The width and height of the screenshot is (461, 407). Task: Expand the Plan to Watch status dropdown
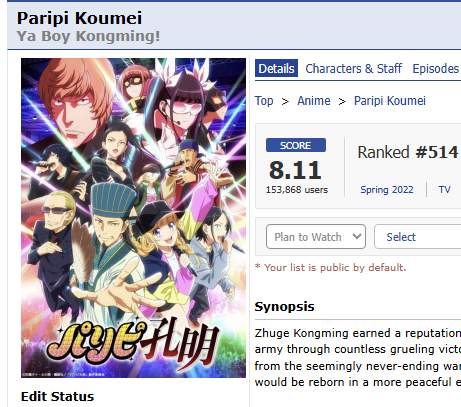pyautogui.click(x=316, y=237)
